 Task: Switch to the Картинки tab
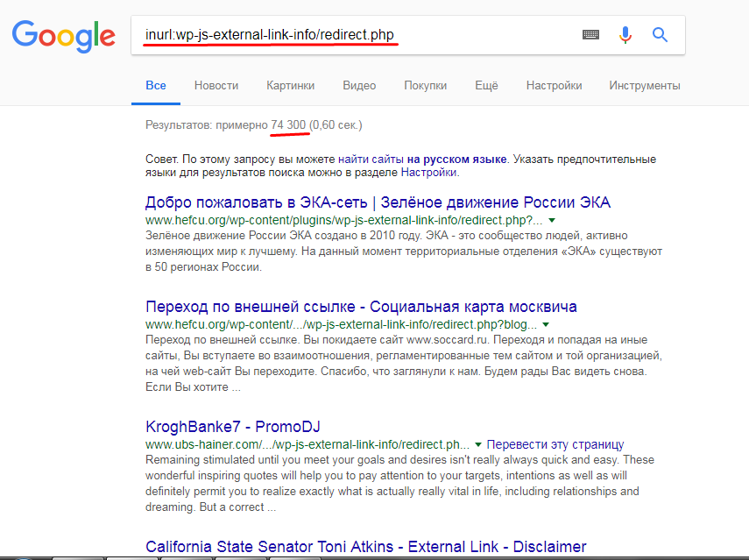(x=291, y=86)
